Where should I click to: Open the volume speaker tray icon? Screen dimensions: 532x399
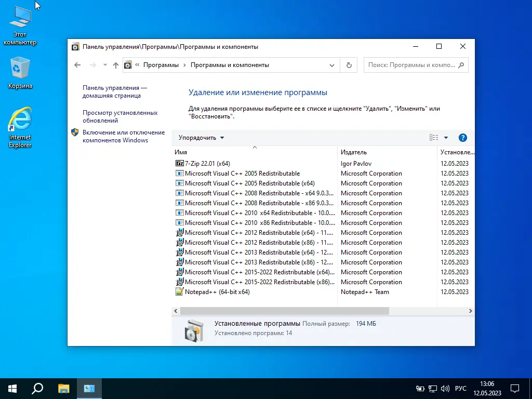click(x=445, y=389)
